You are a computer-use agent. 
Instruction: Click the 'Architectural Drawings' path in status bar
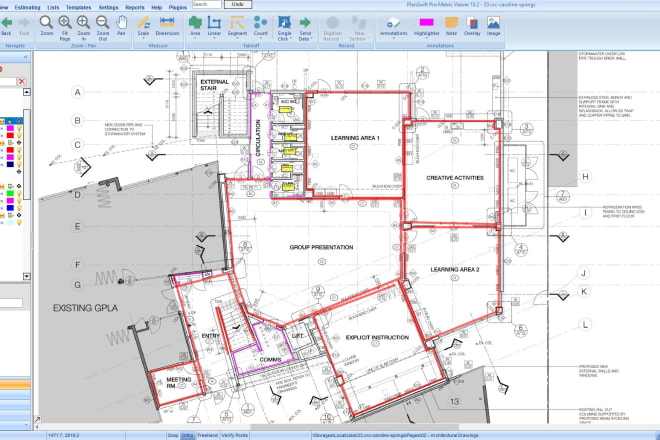(x=396, y=435)
